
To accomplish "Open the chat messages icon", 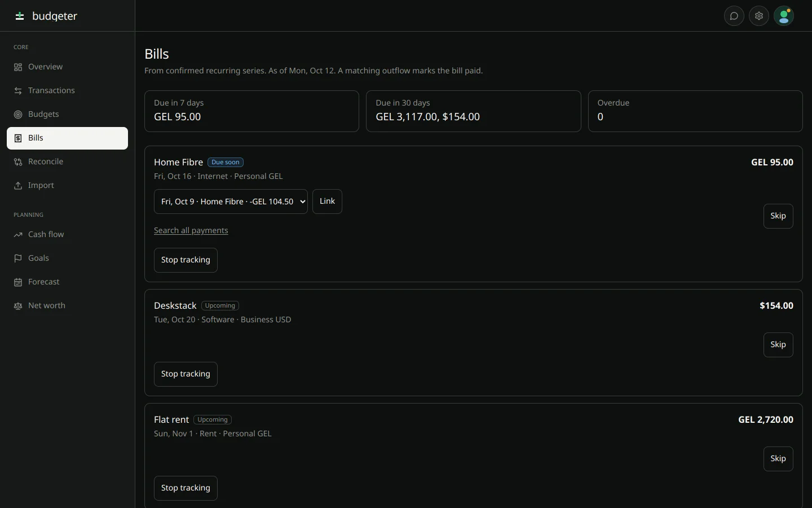I will [x=734, y=16].
